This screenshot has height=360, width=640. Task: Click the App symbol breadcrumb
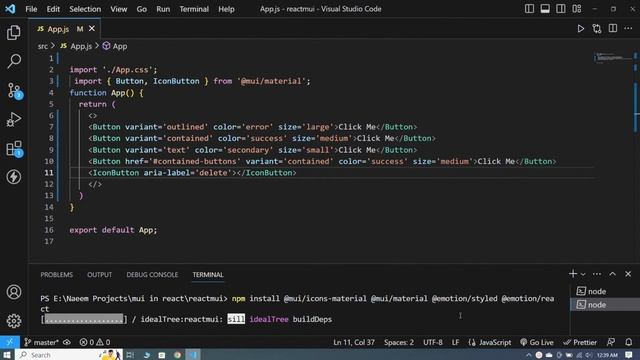tap(115, 46)
